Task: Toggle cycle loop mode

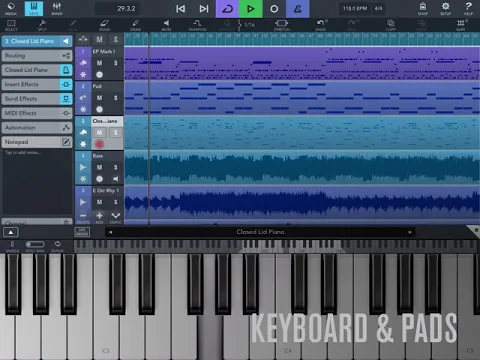Action: point(228,9)
